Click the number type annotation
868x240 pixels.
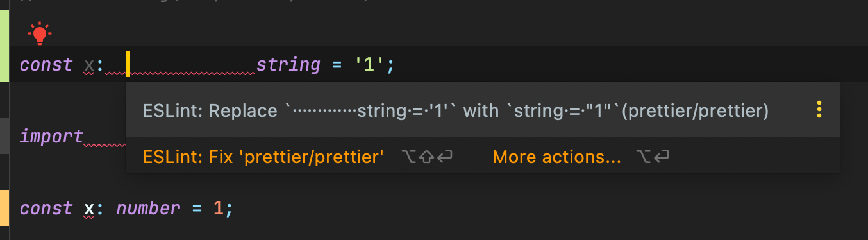coord(148,209)
